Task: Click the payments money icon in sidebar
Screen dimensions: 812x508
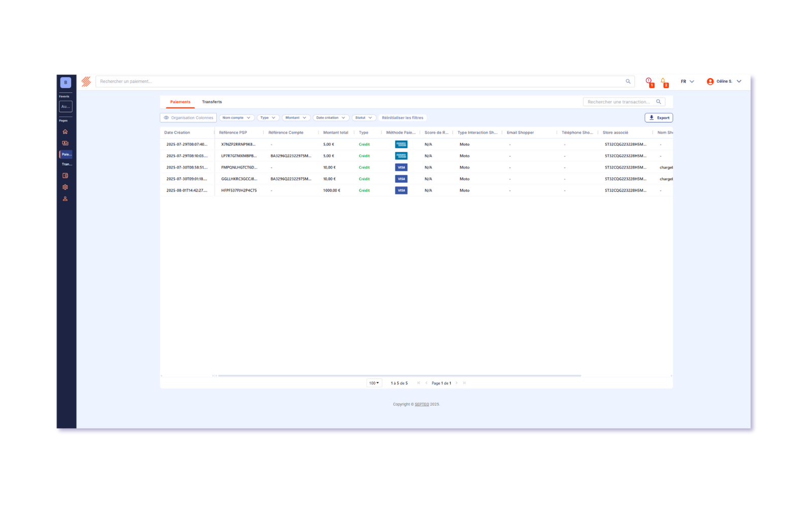Action: click(65, 143)
